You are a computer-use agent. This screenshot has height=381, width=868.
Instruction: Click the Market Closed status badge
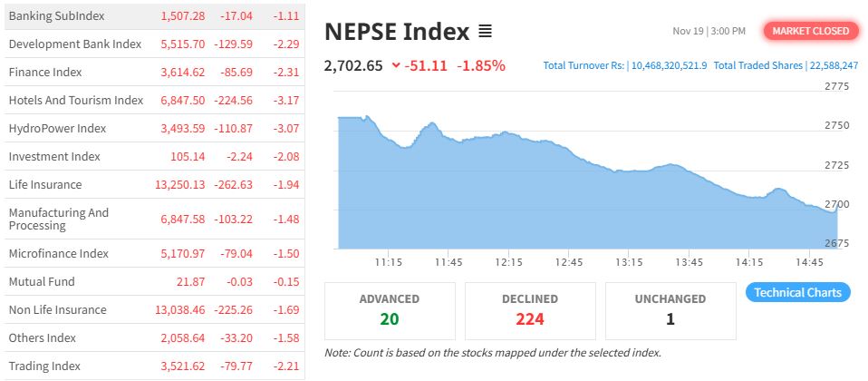811,31
